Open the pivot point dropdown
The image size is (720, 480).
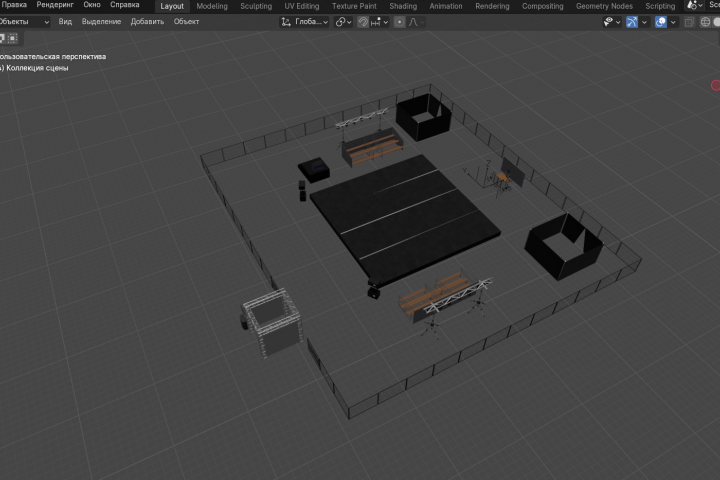pos(343,22)
